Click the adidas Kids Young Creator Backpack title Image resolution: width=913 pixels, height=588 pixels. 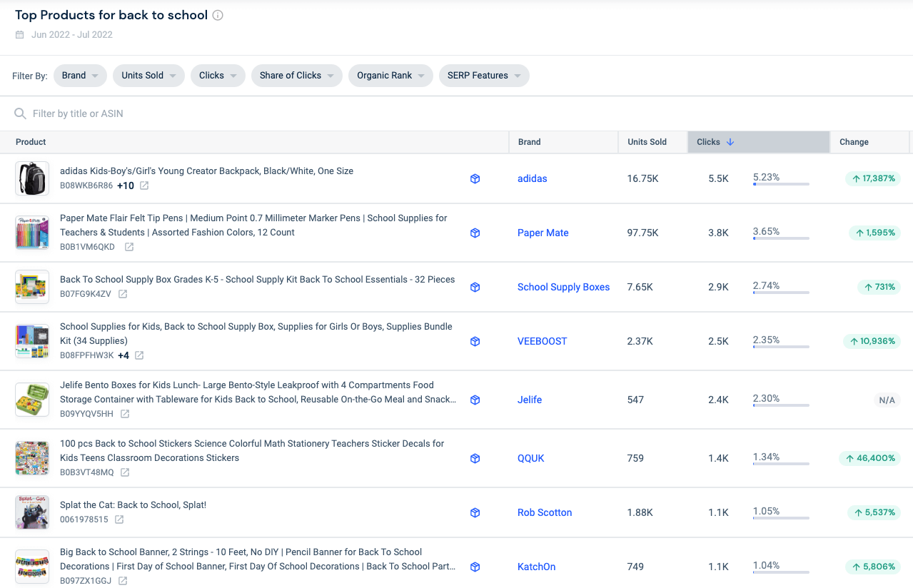pyautogui.click(x=206, y=171)
